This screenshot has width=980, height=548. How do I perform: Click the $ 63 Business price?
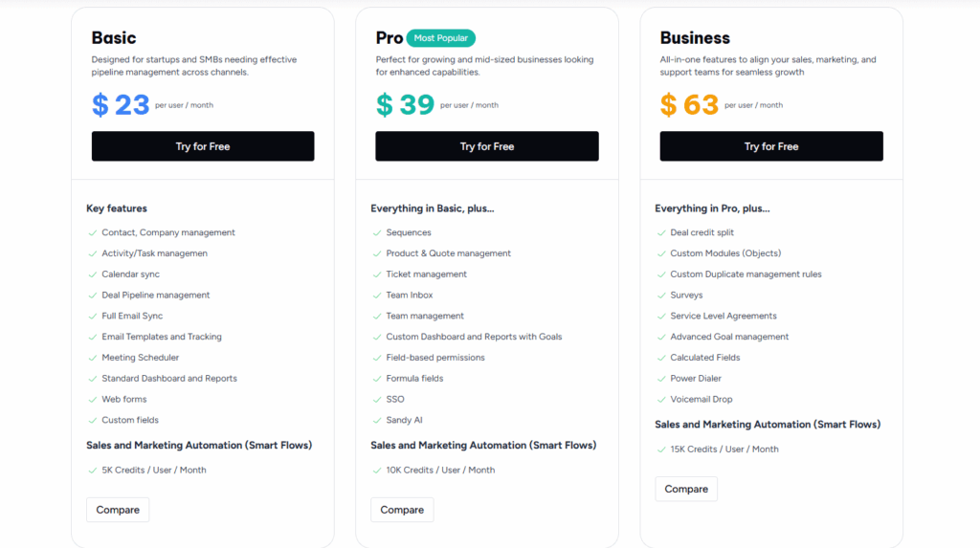click(689, 104)
